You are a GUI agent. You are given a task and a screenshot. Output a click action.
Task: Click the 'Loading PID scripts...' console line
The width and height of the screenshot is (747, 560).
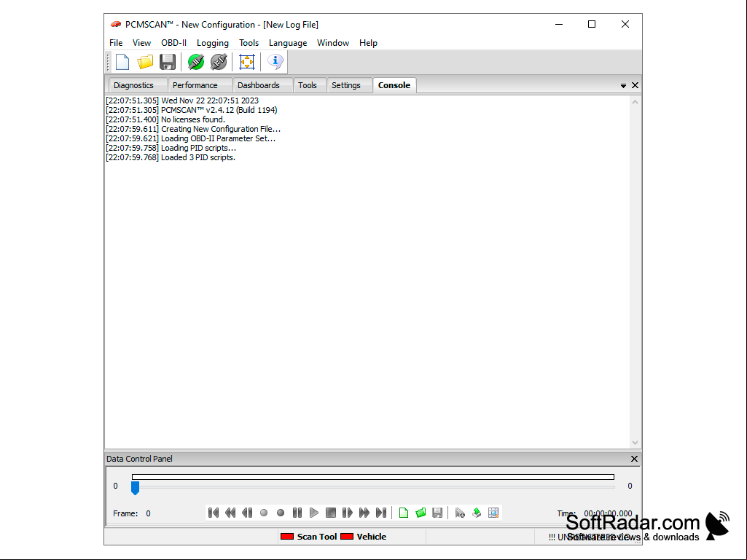pos(171,148)
